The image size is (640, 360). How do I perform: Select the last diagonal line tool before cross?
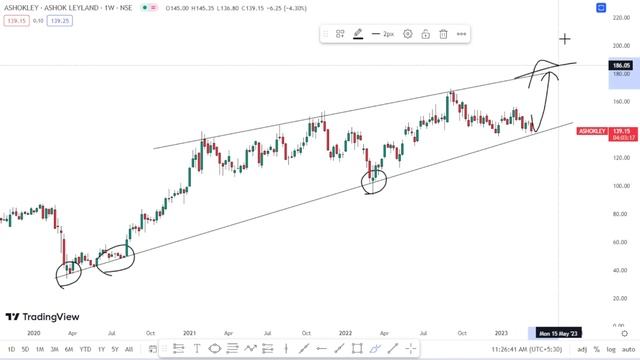click(x=393, y=348)
